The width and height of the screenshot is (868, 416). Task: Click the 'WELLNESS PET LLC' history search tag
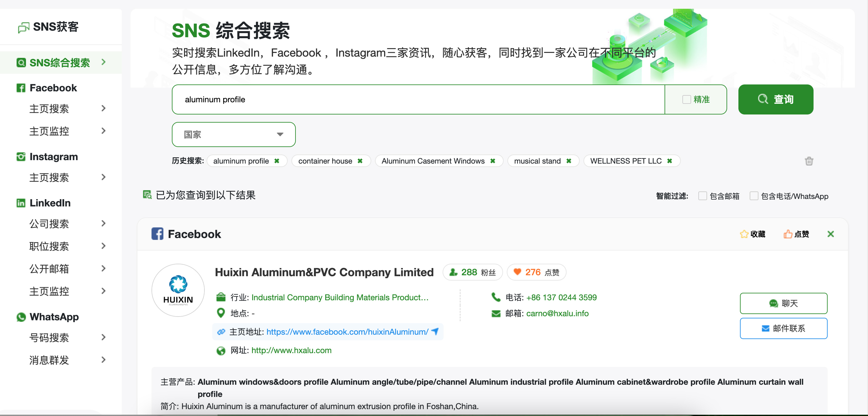(626, 161)
